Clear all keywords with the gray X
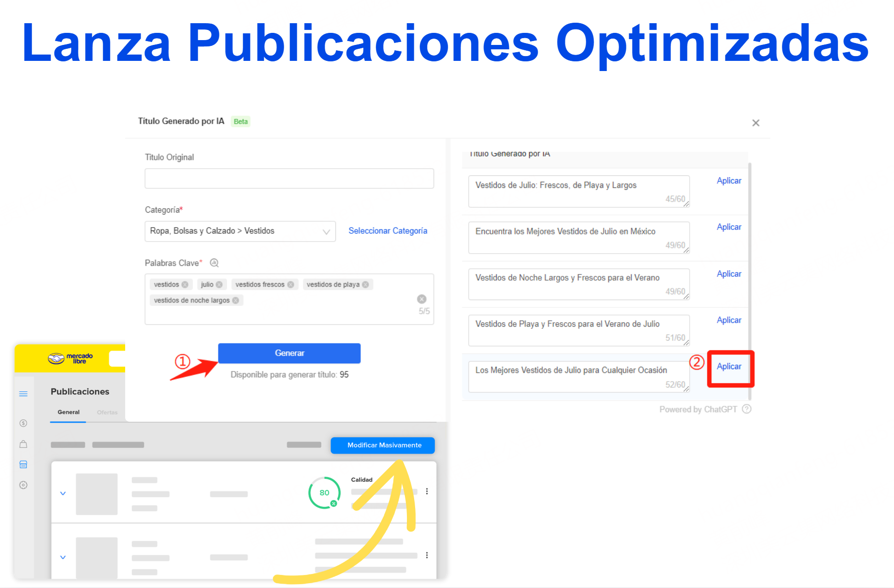 [x=421, y=299]
